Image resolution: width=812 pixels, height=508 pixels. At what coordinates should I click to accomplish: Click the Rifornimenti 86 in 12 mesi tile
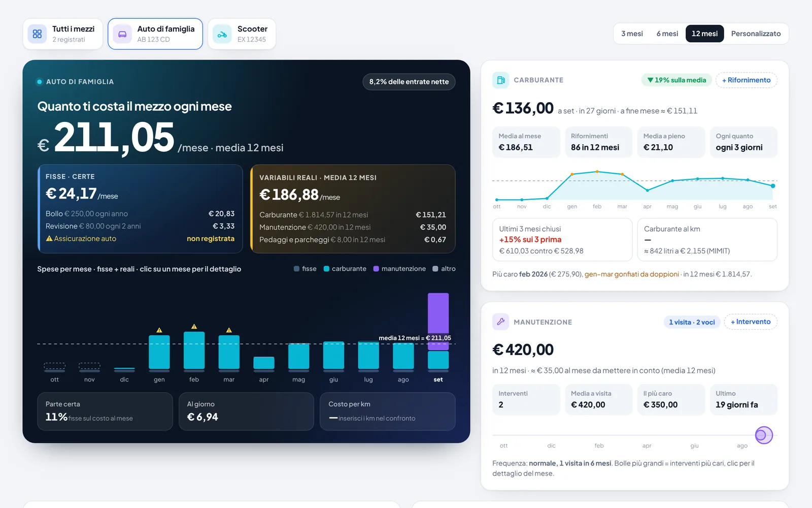[x=599, y=142]
